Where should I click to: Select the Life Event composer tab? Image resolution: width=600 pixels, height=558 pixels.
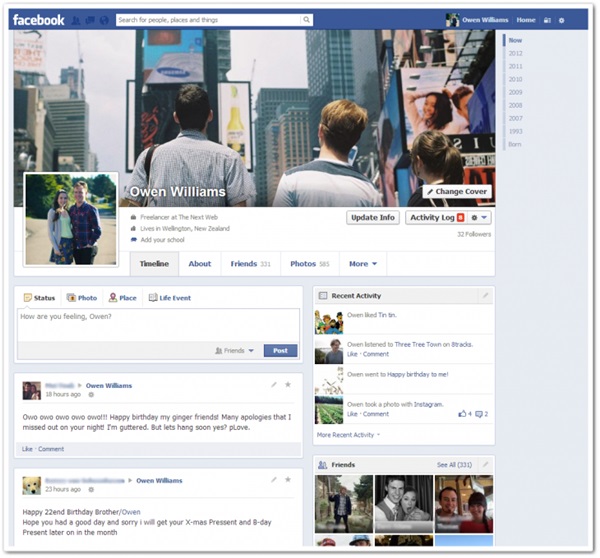click(x=170, y=298)
